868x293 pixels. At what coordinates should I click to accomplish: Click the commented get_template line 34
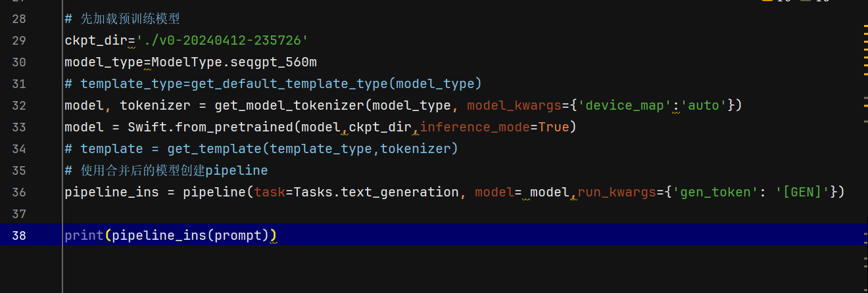[x=262, y=148]
